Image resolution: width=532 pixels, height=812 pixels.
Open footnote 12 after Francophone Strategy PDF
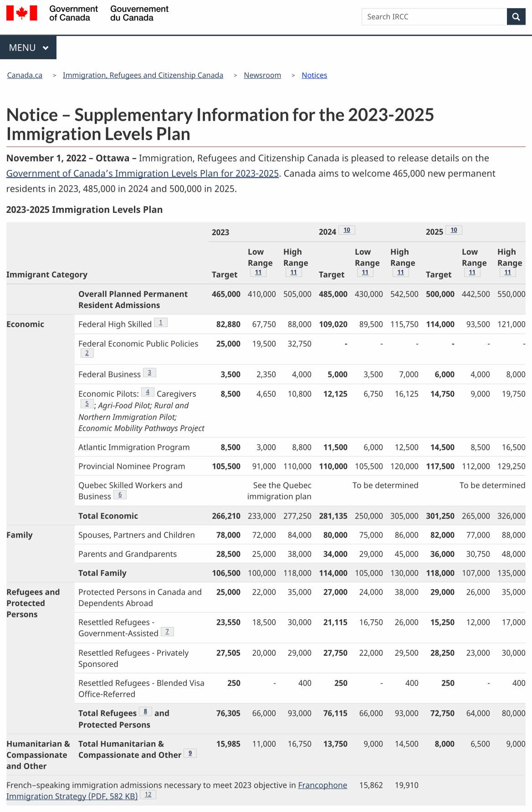(x=148, y=795)
